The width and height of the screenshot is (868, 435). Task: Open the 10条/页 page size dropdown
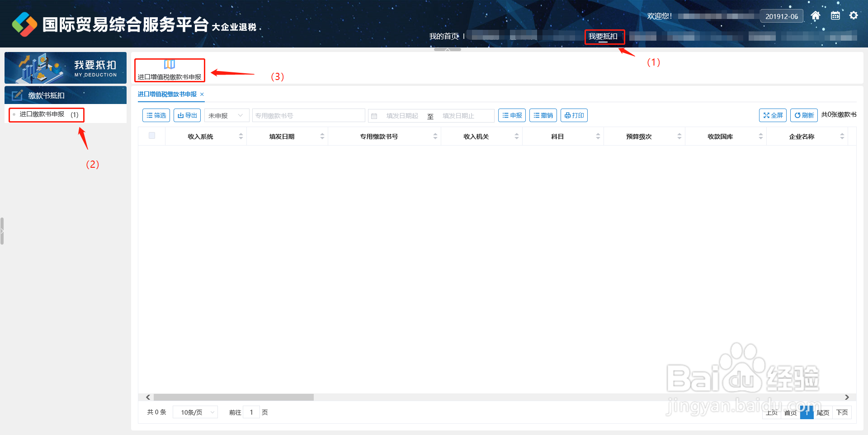195,412
